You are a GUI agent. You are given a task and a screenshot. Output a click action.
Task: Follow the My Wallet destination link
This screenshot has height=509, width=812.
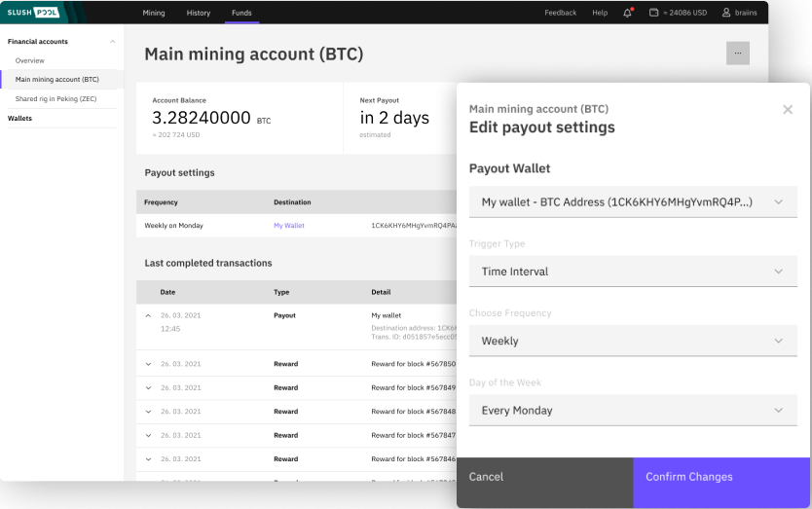coord(289,226)
